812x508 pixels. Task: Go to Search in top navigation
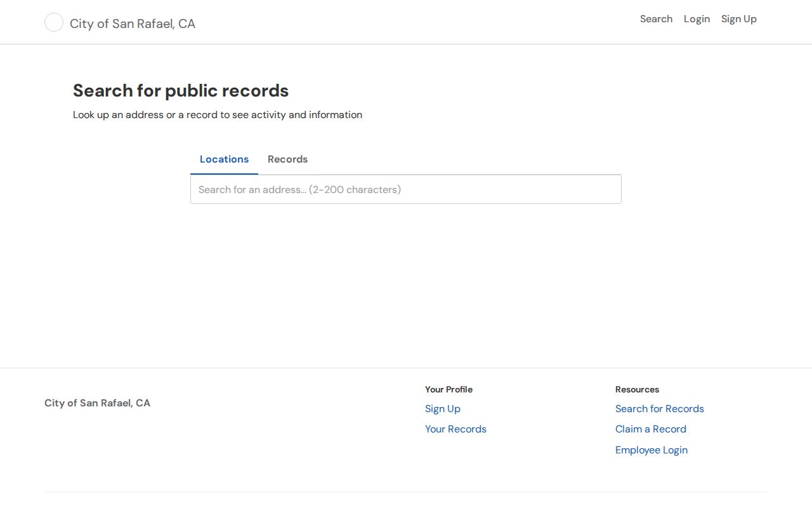pyautogui.click(x=656, y=19)
